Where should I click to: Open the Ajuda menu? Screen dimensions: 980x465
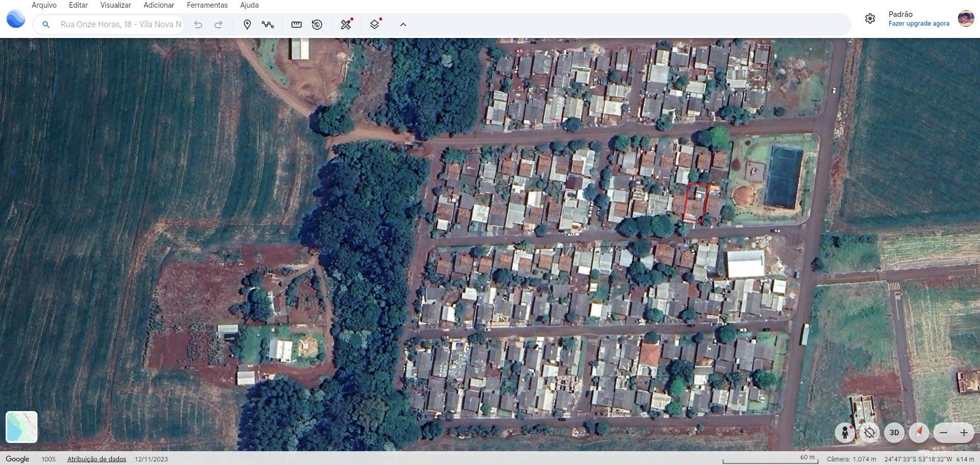click(x=249, y=5)
